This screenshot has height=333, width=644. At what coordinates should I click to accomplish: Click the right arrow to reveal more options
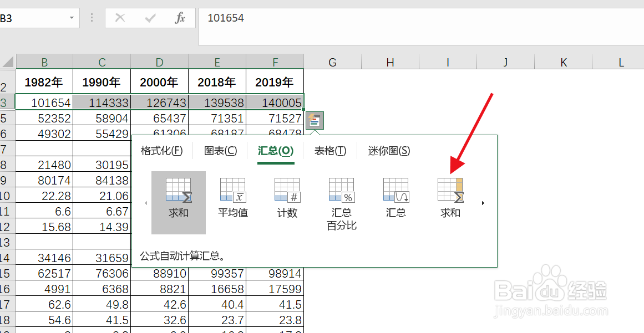click(482, 203)
